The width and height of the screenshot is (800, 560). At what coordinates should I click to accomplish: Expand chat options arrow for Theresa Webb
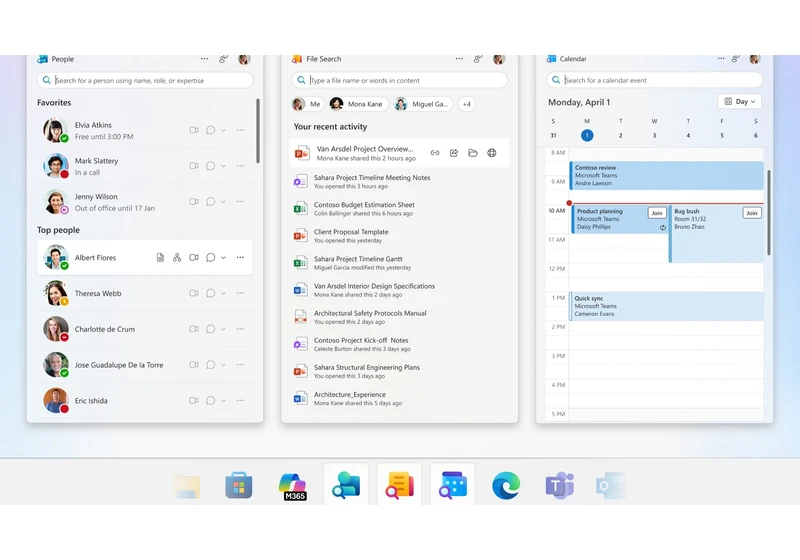(x=223, y=294)
